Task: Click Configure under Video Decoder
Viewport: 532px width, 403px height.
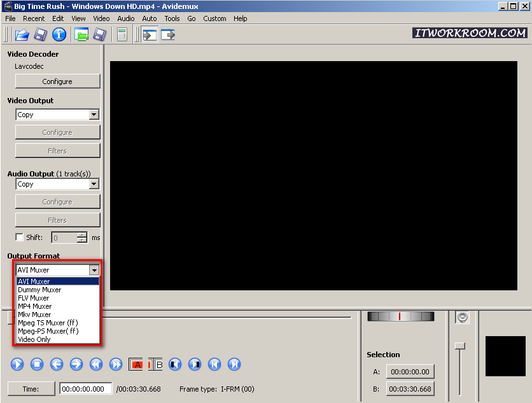Action: click(x=58, y=81)
